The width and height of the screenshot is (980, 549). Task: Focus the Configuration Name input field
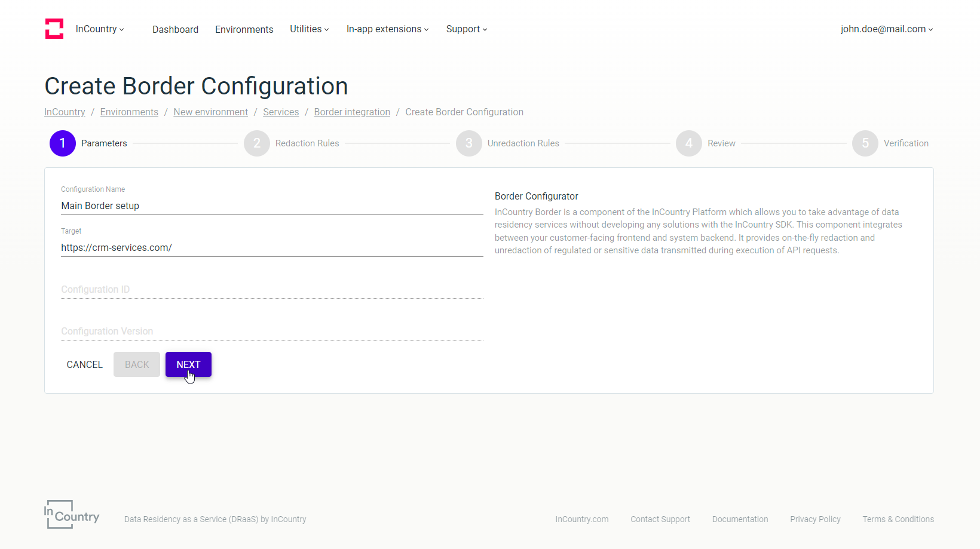coord(272,206)
